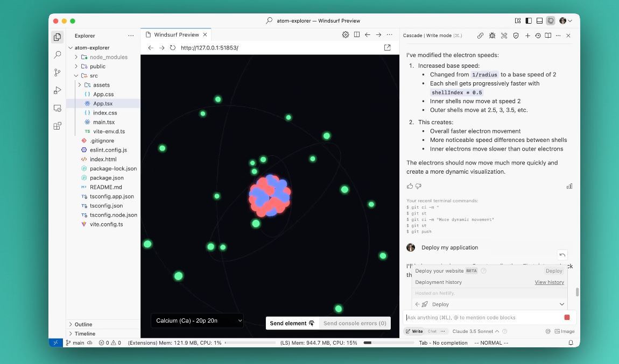Expand the assets folder
619x364 pixels.
coord(79,85)
